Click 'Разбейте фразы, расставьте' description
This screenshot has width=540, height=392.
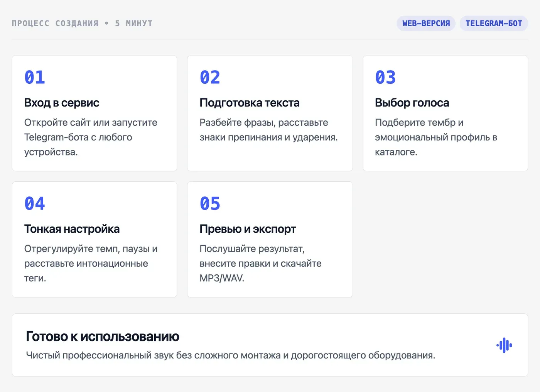tap(268, 130)
